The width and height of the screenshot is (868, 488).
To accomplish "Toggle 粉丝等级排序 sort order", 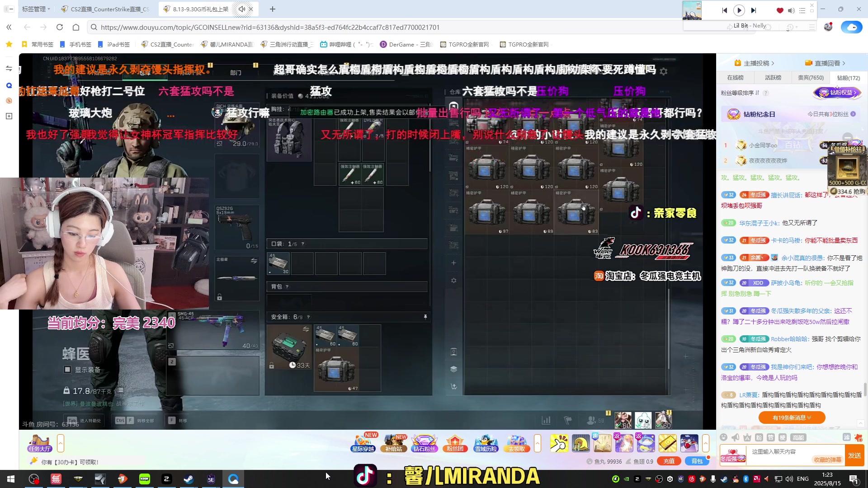I will 740,93.
